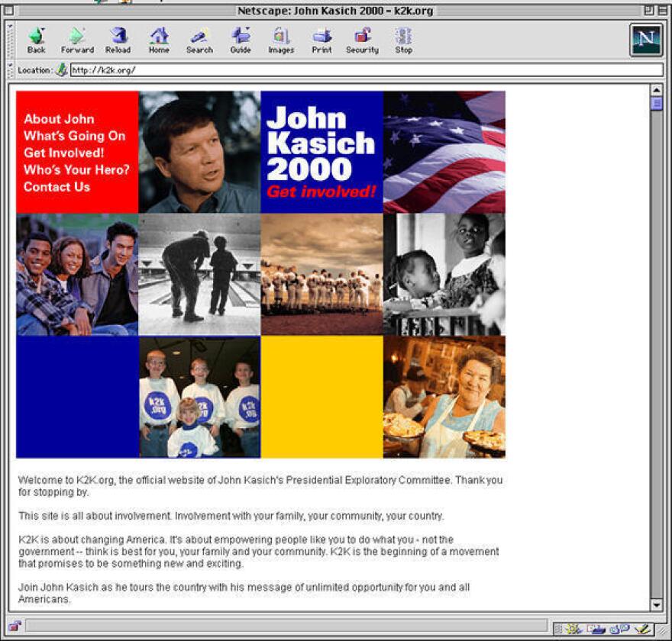The image size is (672, 641).
Task: Go to the Home page icon
Action: [x=159, y=40]
